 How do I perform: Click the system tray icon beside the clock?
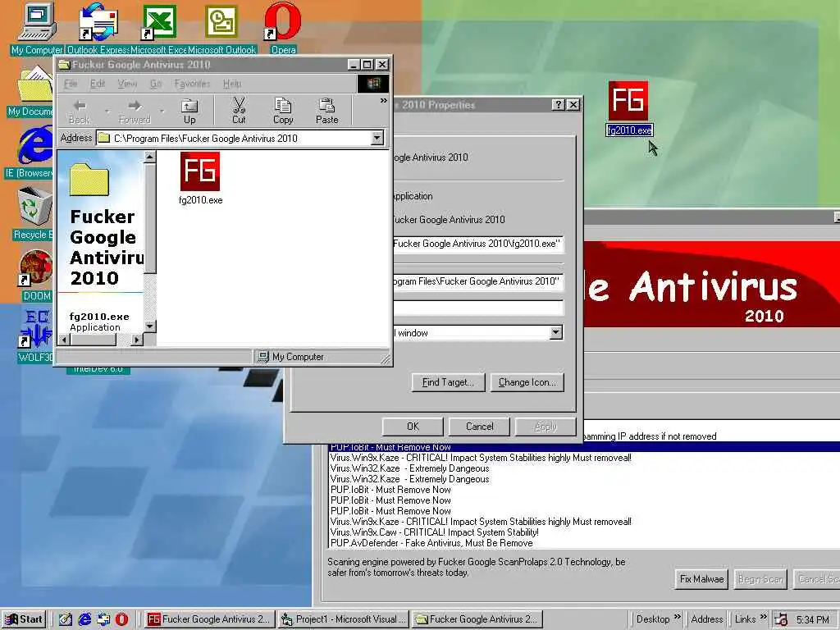[x=781, y=619]
